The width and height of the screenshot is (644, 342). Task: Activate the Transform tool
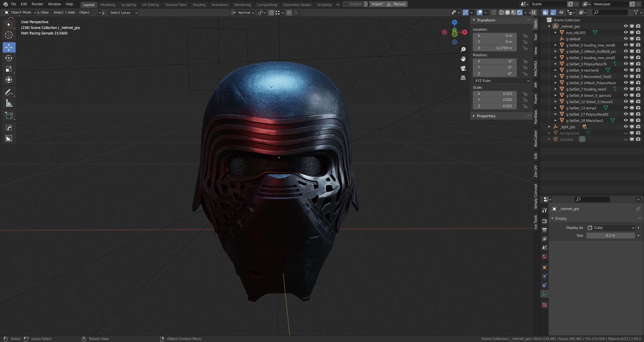click(x=9, y=80)
